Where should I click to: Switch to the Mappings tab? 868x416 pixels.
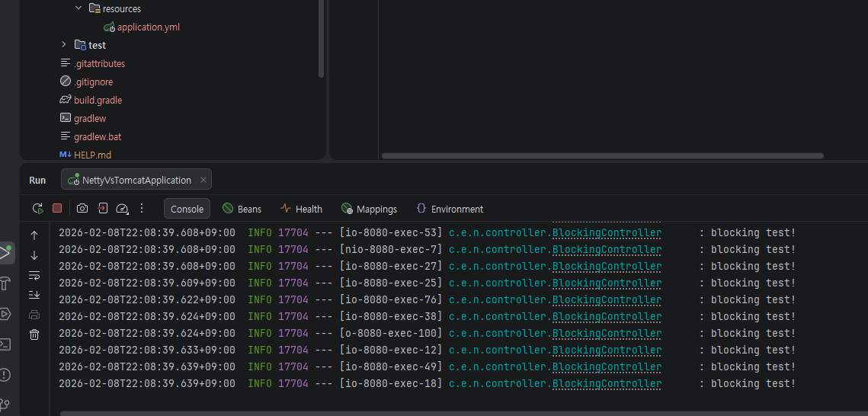coord(370,209)
